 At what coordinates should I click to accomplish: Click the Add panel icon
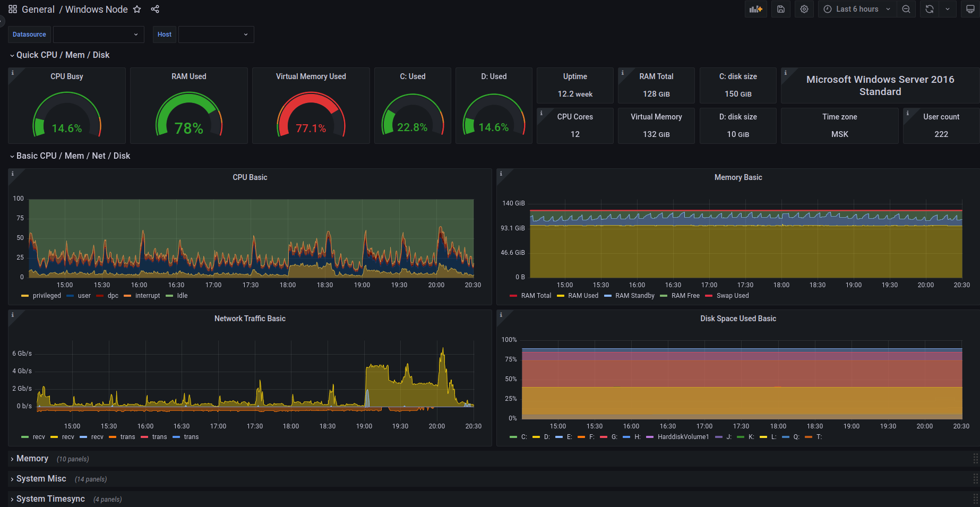point(755,9)
